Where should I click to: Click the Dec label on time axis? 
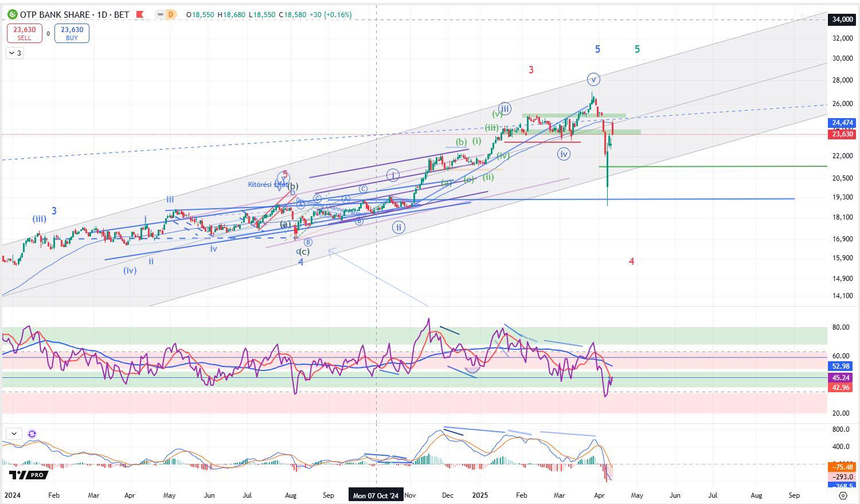pyautogui.click(x=448, y=495)
